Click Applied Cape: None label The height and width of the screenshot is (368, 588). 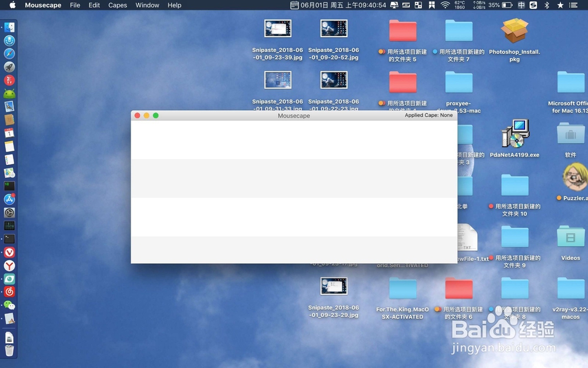tap(429, 115)
